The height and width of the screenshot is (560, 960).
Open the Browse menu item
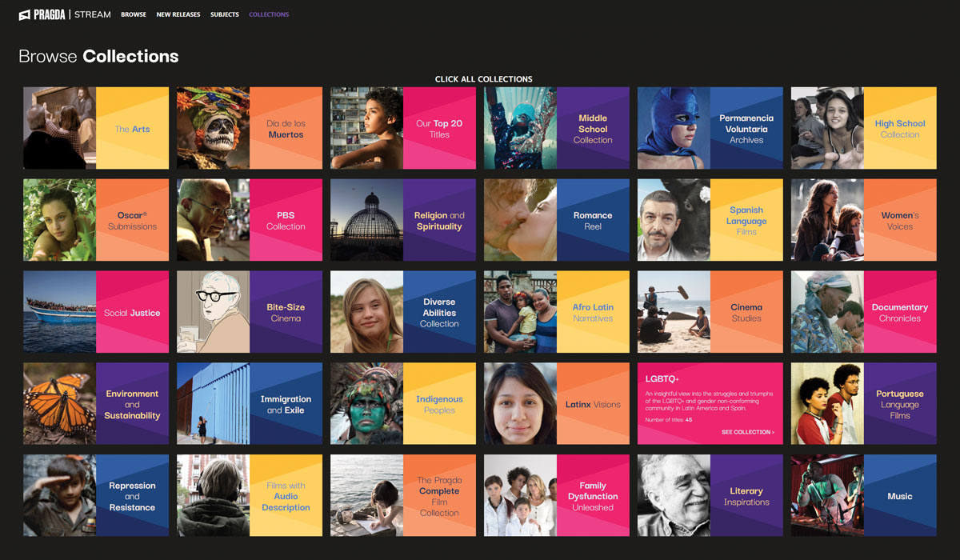pos(134,14)
